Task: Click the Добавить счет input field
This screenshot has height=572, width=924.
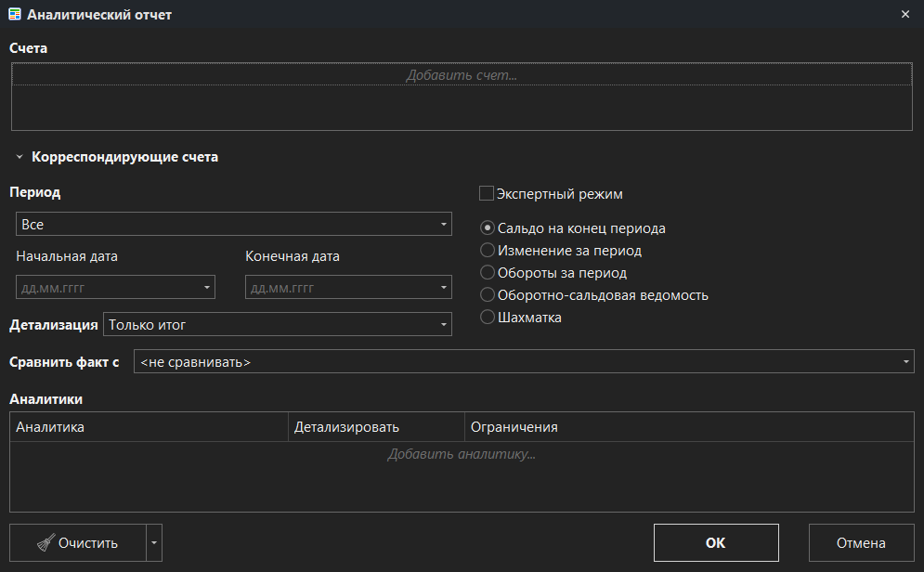Action: click(x=462, y=73)
